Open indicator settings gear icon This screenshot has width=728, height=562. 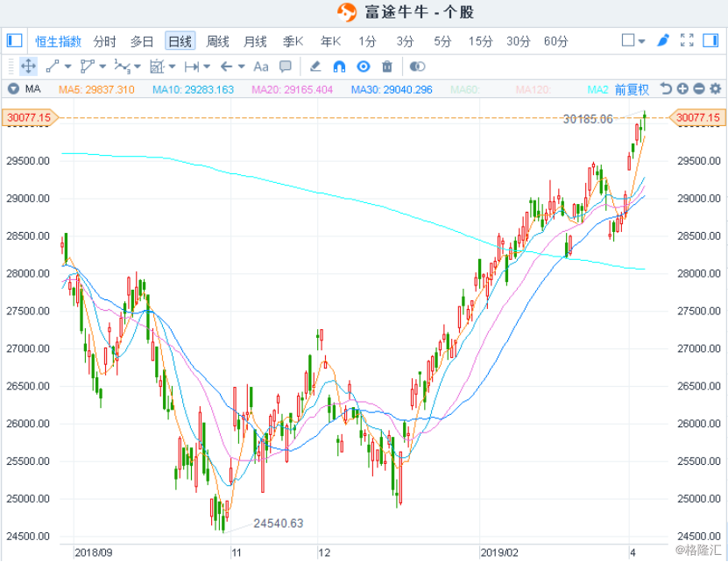coord(716,88)
